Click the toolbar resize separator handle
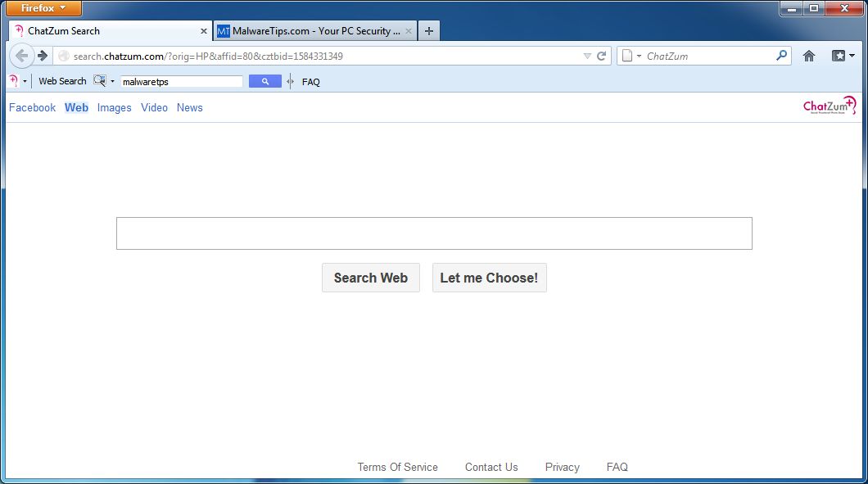The height and width of the screenshot is (484, 868). click(x=290, y=81)
